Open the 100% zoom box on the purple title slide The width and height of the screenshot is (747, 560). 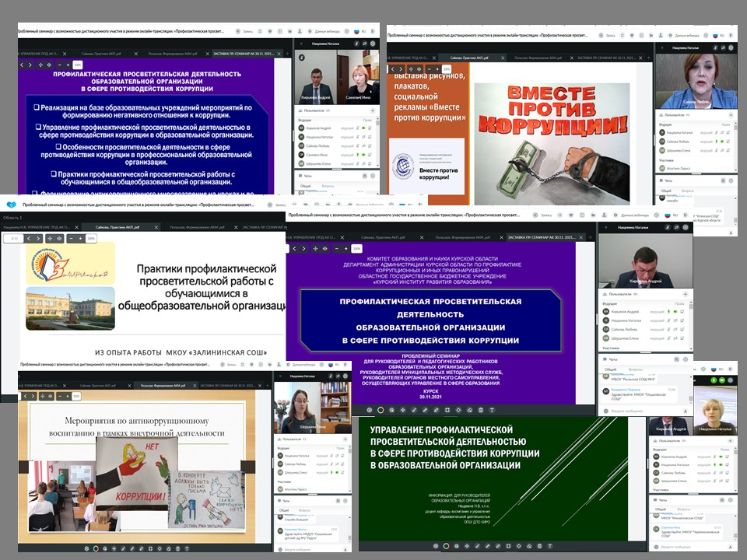tap(356, 249)
